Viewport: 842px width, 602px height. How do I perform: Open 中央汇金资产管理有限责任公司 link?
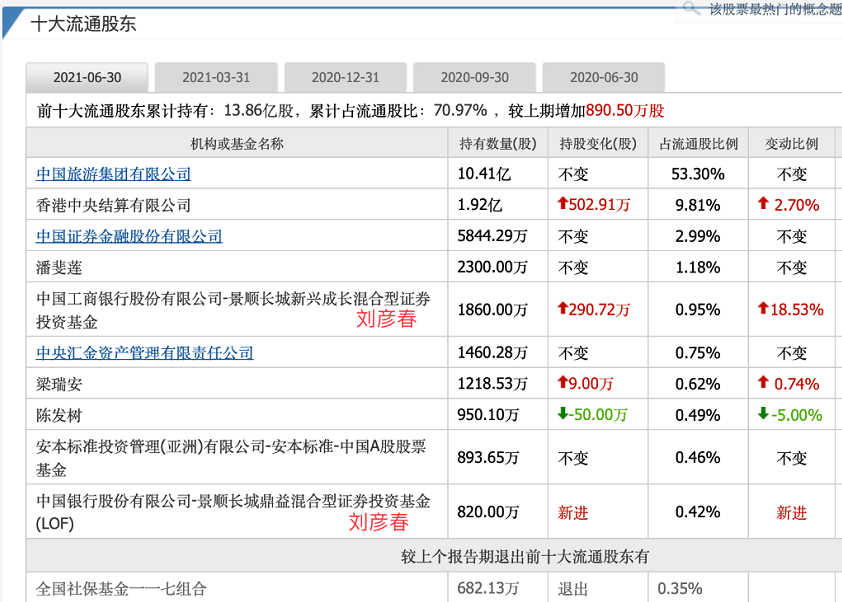pos(144,353)
